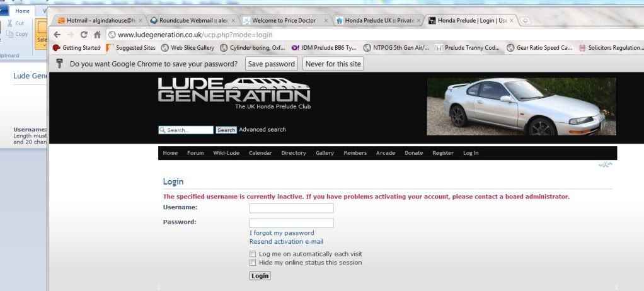Click the Lude Generation logo
This screenshot has height=291, width=644.
coord(234,89)
